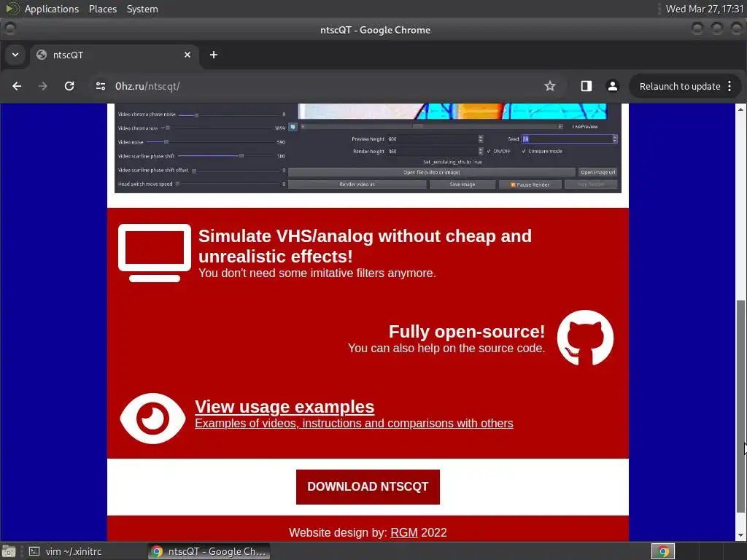The width and height of the screenshot is (747, 560).
Task: Click the LivePreview label in screenshot
Action: tap(585, 127)
